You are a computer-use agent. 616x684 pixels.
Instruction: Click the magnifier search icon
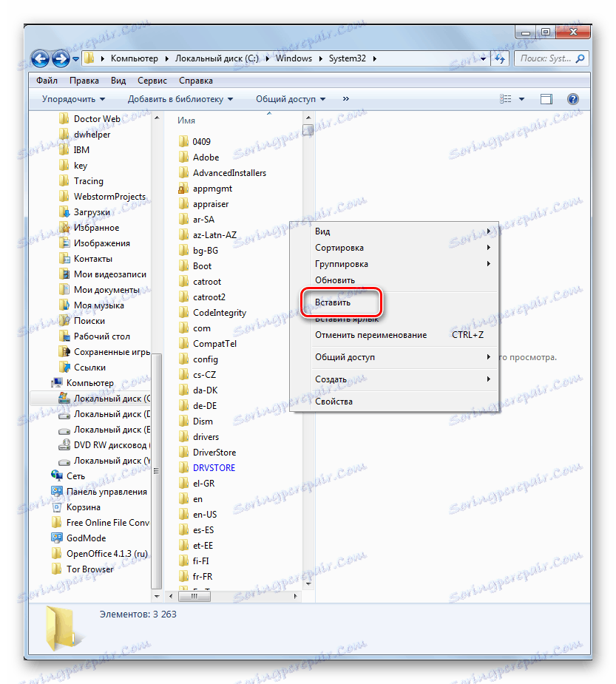pyautogui.click(x=581, y=58)
